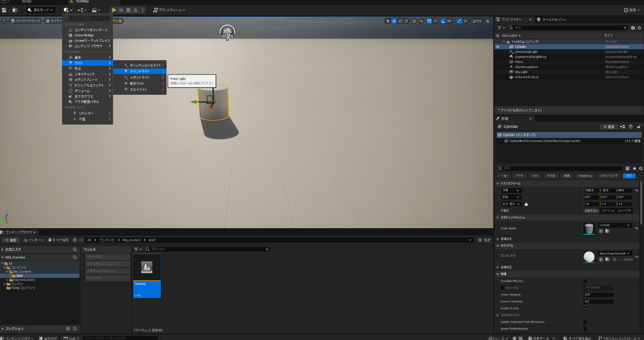This screenshot has height=340, width=644.
Task: Enable Update Kinematic from Simulation checkbox
Action: click(x=585, y=322)
